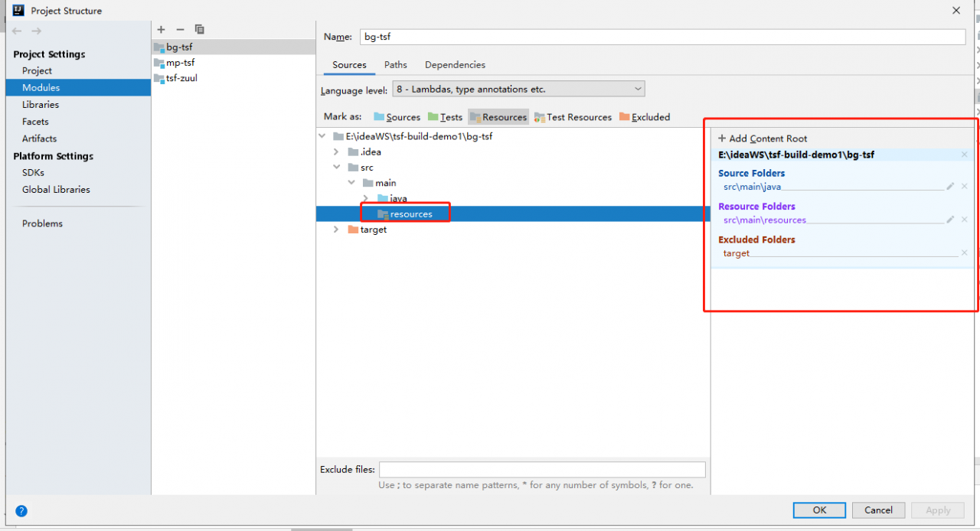Click the Apply button

pyautogui.click(x=938, y=510)
